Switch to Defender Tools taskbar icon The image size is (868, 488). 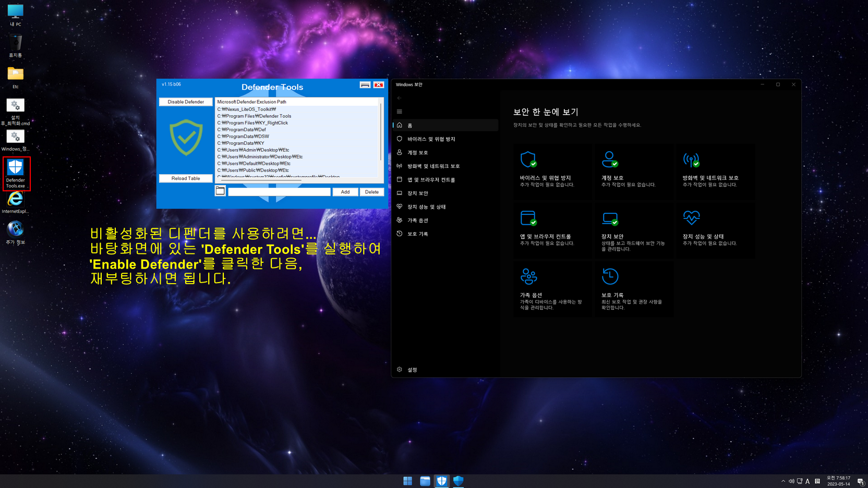click(442, 481)
